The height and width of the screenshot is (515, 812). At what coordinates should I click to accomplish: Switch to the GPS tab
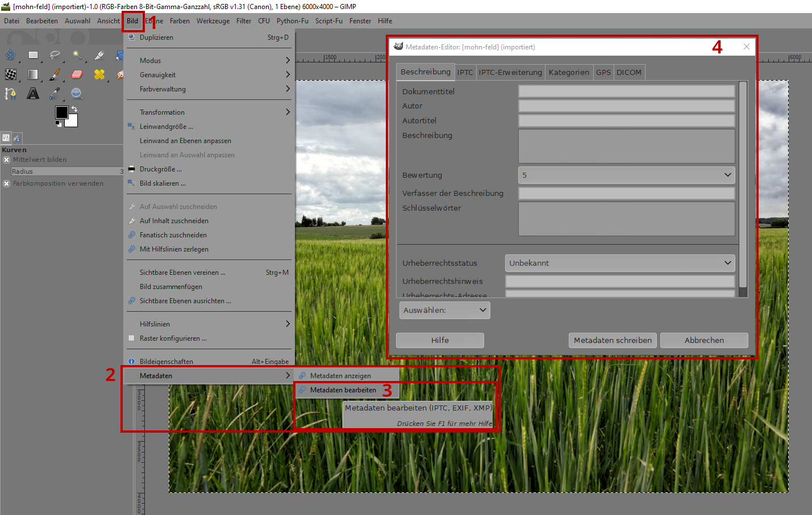click(x=603, y=73)
